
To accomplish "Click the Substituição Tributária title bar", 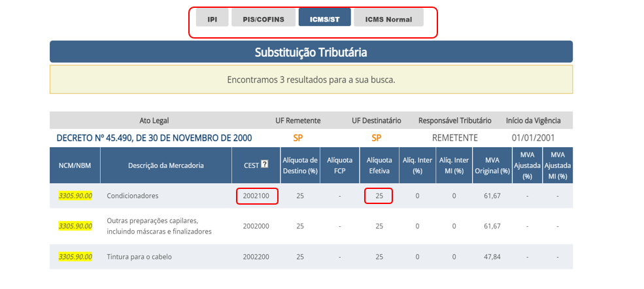I will coord(311,52).
